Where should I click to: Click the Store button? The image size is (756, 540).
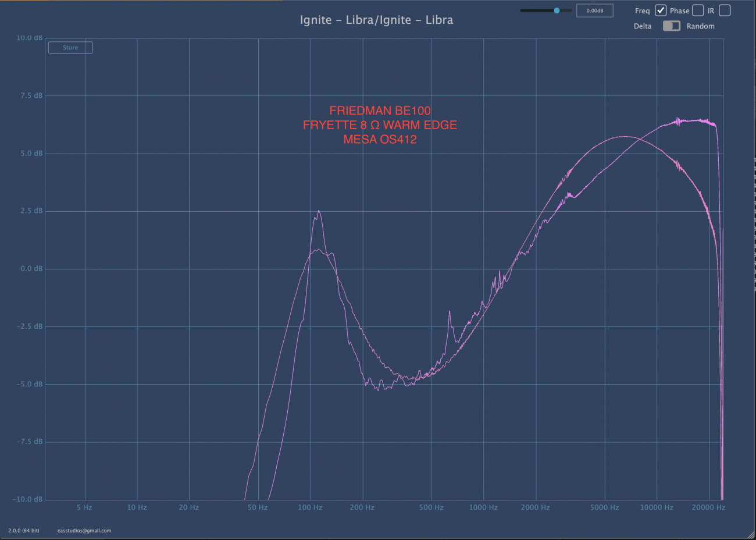[x=70, y=48]
